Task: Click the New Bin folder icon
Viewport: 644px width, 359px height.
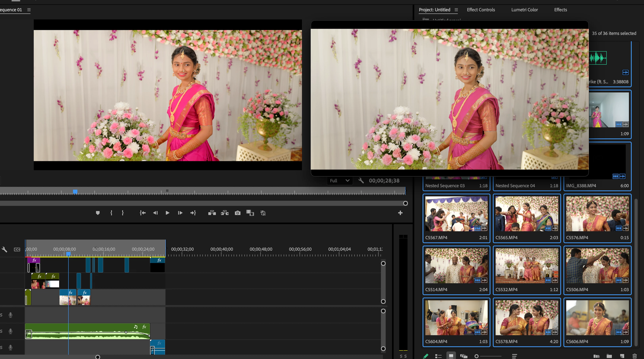Action: [609, 356]
